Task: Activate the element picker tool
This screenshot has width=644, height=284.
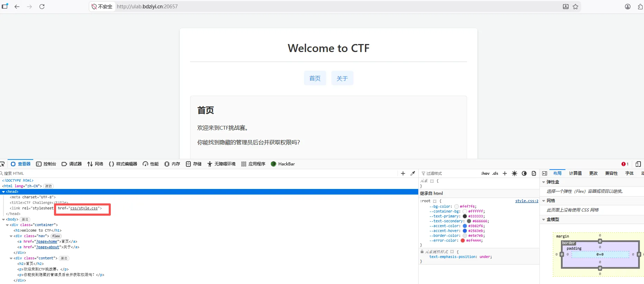Action: point(2,164)
